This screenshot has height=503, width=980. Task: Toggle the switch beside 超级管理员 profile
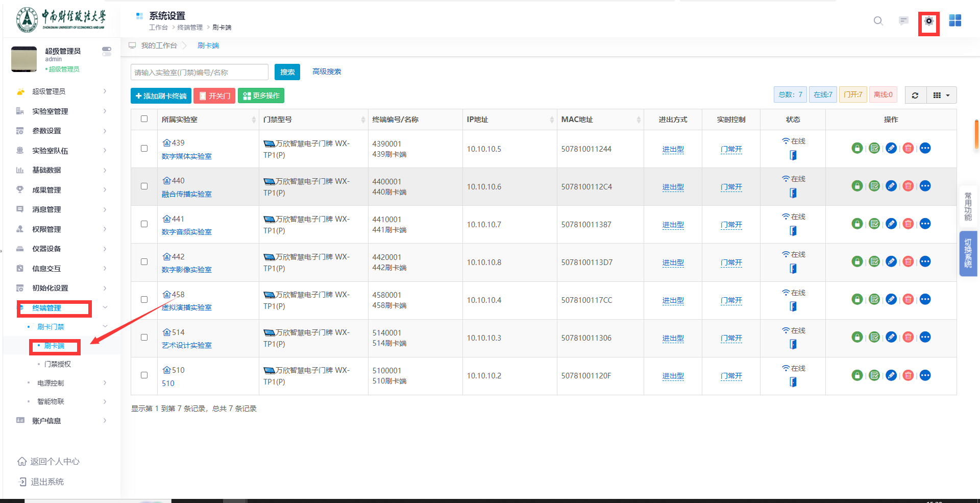click(x=106, y=51)
